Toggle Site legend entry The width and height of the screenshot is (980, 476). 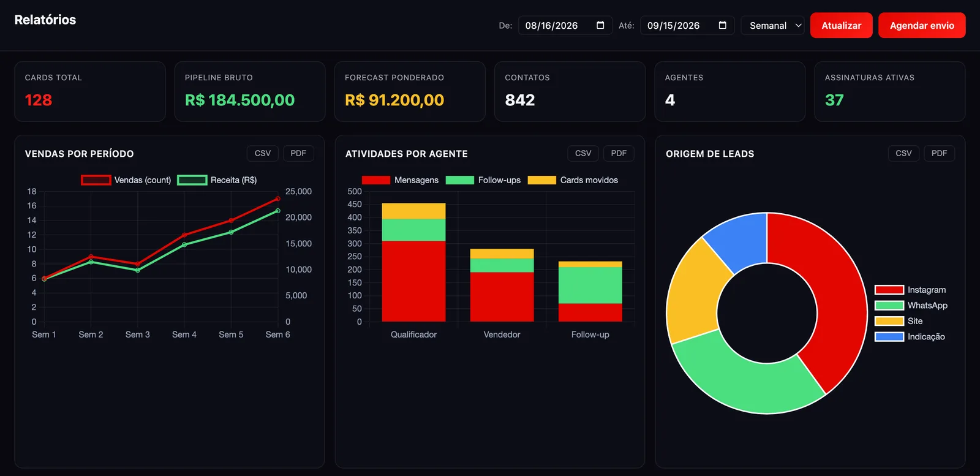(899, 321)
